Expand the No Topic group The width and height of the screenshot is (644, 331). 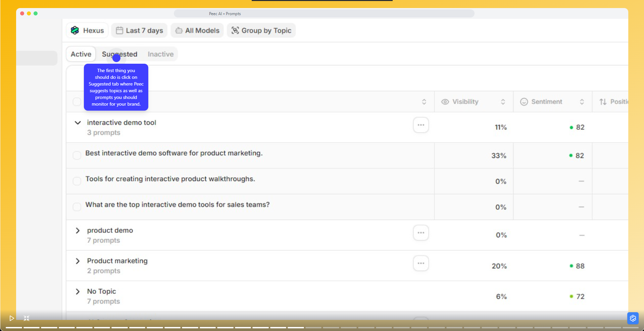click(x=78, y=292)
